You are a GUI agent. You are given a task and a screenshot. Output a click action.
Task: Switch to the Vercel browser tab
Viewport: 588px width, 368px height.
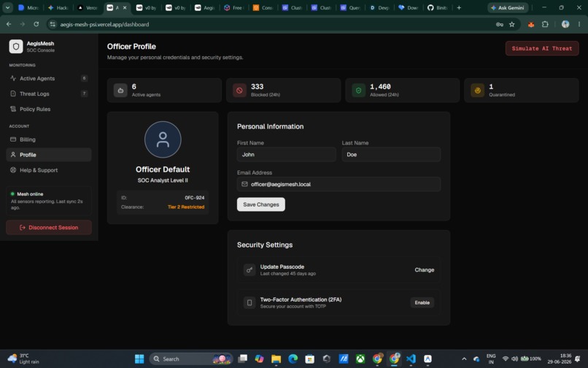[x=88, y=7]
